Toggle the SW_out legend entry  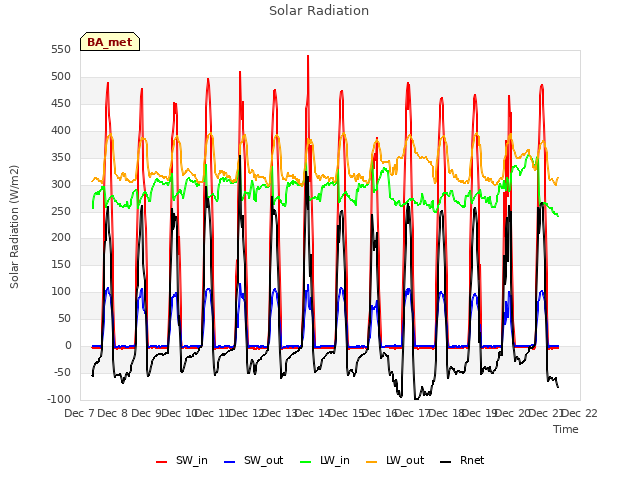[253, 461]
